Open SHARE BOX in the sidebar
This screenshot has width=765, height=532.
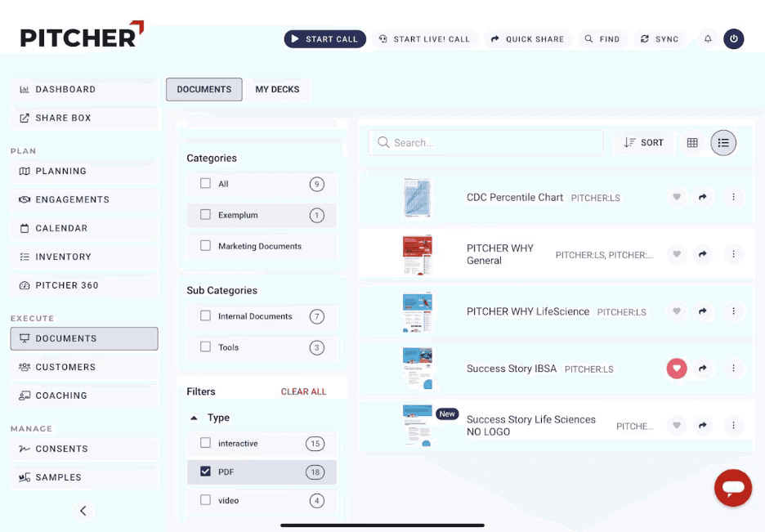point(84,118)
